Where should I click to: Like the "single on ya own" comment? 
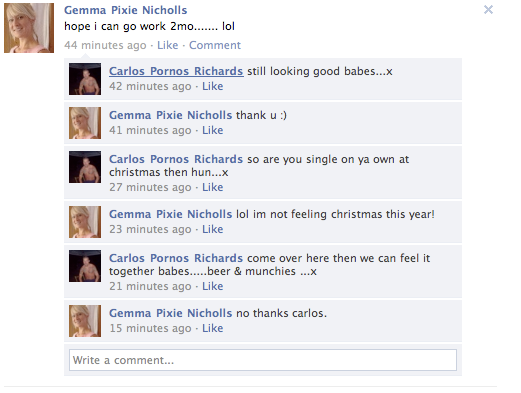coord(212,187)
